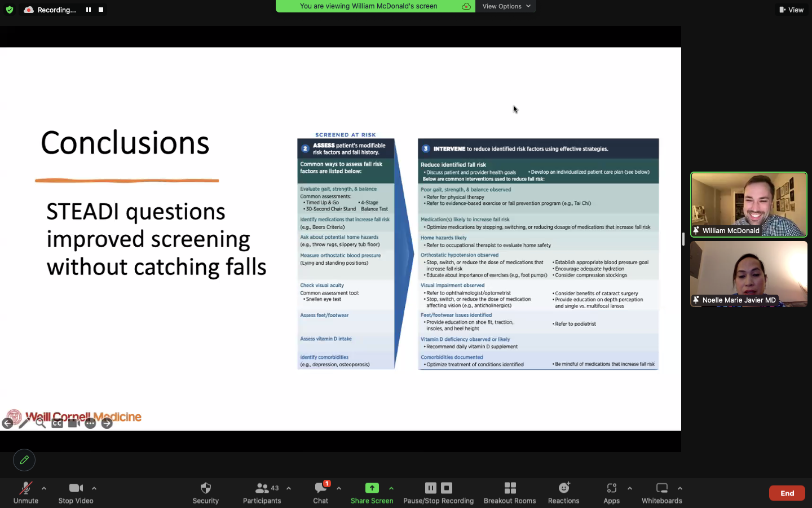This screenshot has width=812, height=508.
Task: Click the pin icon on Noelle Marie Javier's tile
Action: tap(696, 300)
